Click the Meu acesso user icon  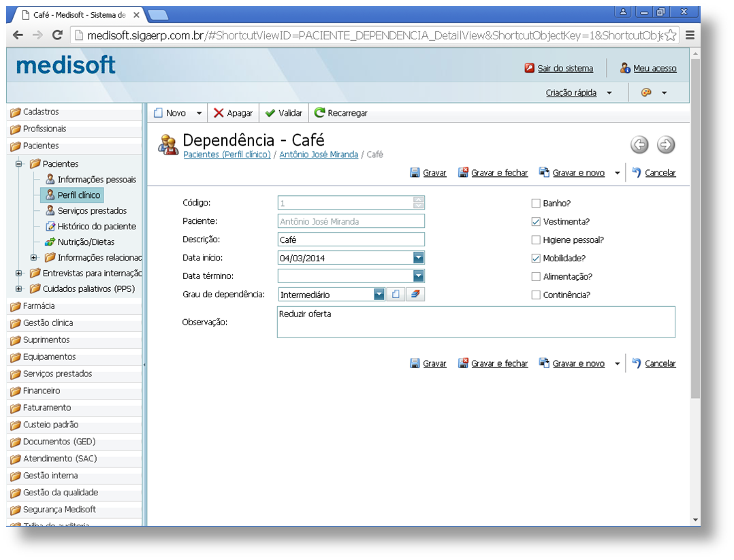coord(625,68)
